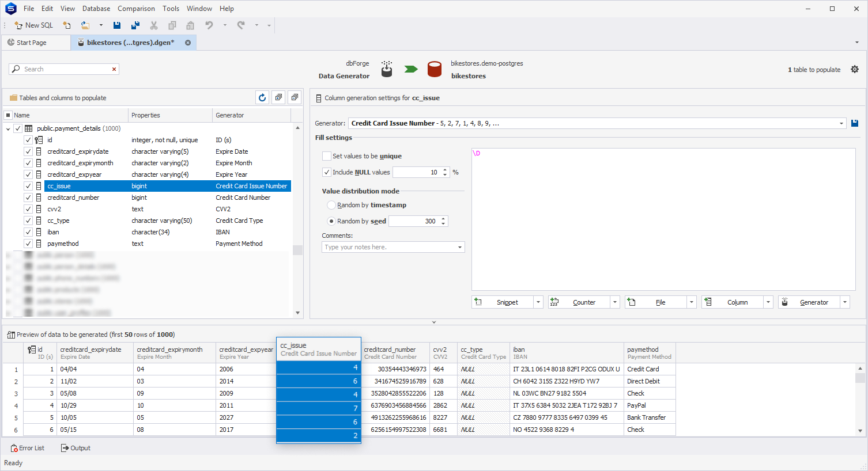Click the Snippet button
Screen dimensions: 868x471
[503, 302]
